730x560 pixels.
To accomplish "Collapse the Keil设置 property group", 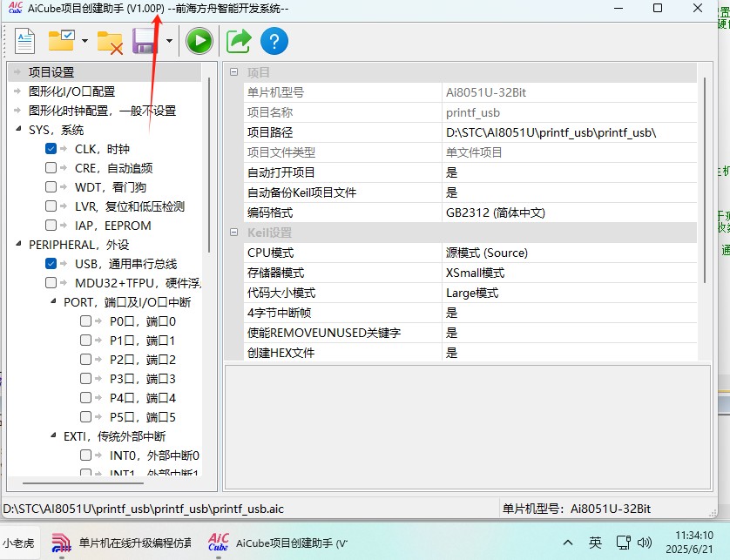I will click(x=234, y=233).
